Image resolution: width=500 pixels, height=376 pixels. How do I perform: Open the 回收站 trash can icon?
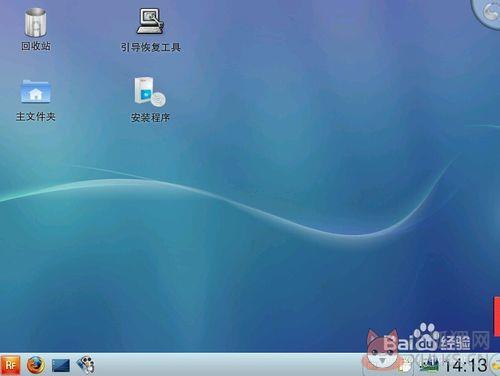click(35, 22)
